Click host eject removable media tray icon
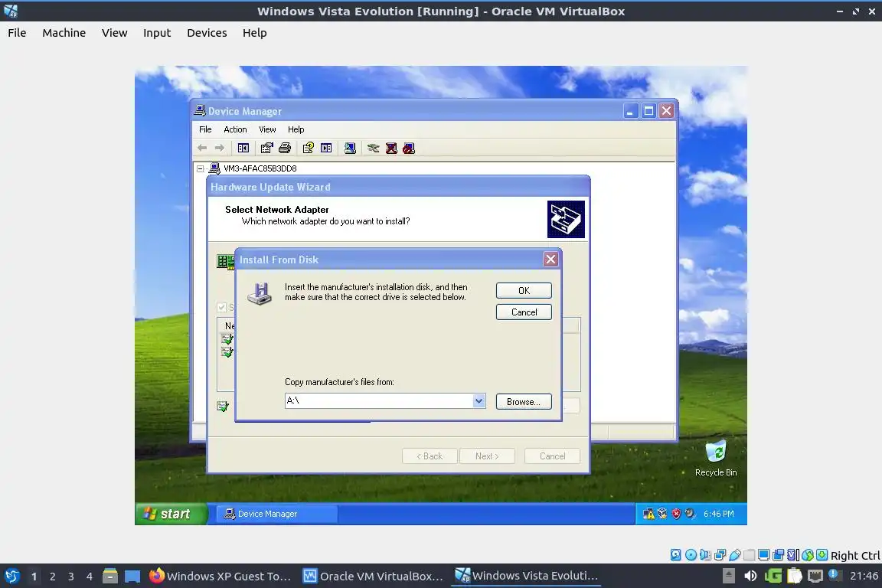The height and width of the screenshot is (588, 882). (x=728, y=576)
